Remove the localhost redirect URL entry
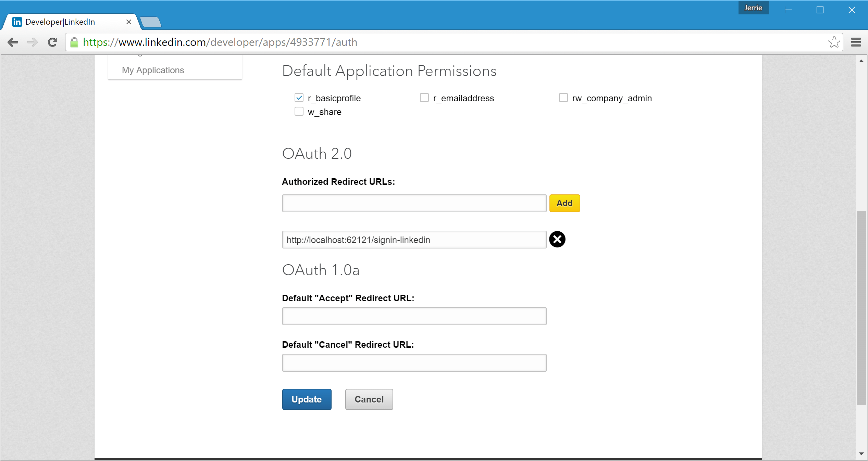This screenshot has width=868, height=461. [x=557, y=239]
